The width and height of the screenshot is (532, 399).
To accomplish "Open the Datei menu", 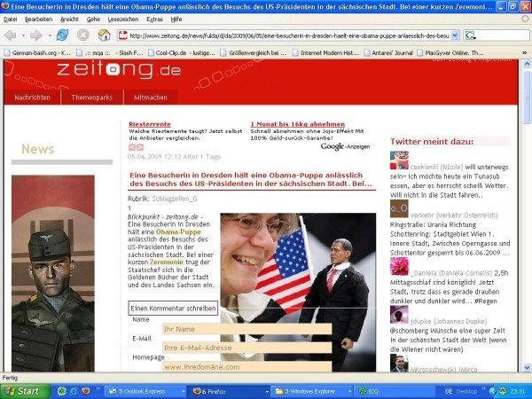I will 10,20.
